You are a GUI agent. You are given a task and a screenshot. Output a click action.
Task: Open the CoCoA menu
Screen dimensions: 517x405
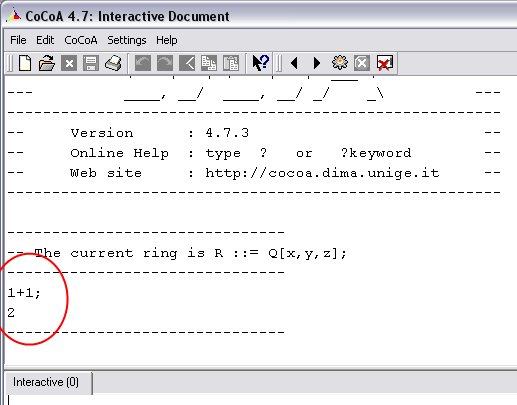point(81,40)
